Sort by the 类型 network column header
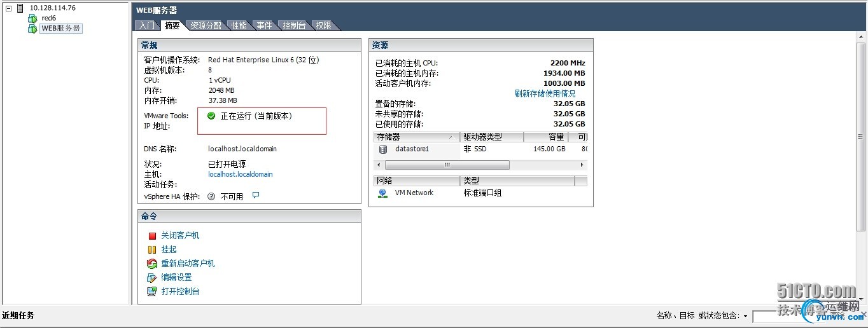The image size is (868, 328). pos(517,181)
